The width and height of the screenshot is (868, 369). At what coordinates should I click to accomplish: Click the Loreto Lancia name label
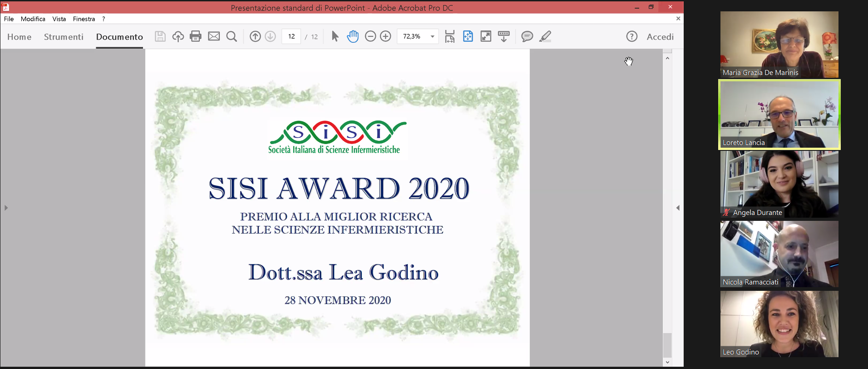(x=744, y=142)
